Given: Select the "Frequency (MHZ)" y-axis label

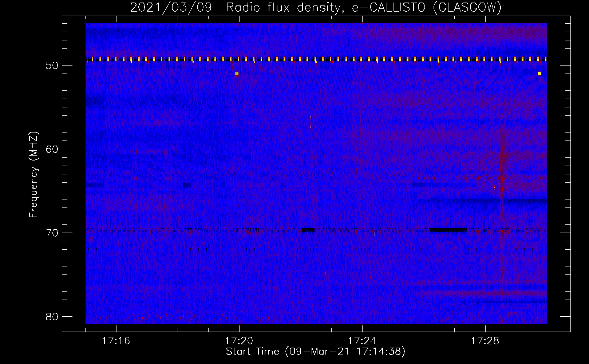Looking at the screenshot, I should tap(33, 175).
